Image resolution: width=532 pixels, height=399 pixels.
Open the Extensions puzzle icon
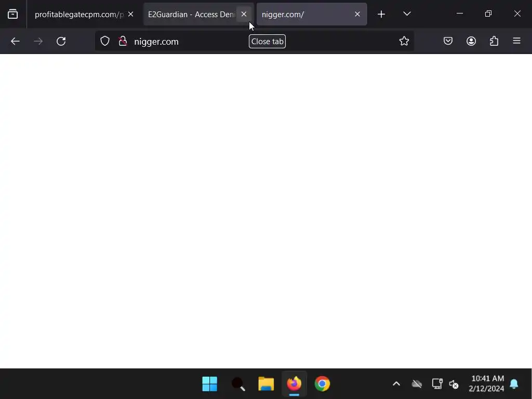(x=494, y=41)
